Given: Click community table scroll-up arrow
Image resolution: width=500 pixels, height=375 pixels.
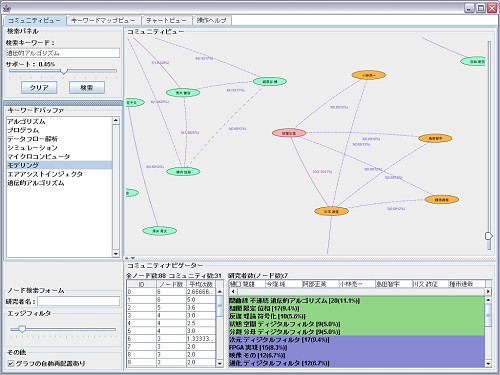Looking at the screenshot, I should click(x=220, y=292).
